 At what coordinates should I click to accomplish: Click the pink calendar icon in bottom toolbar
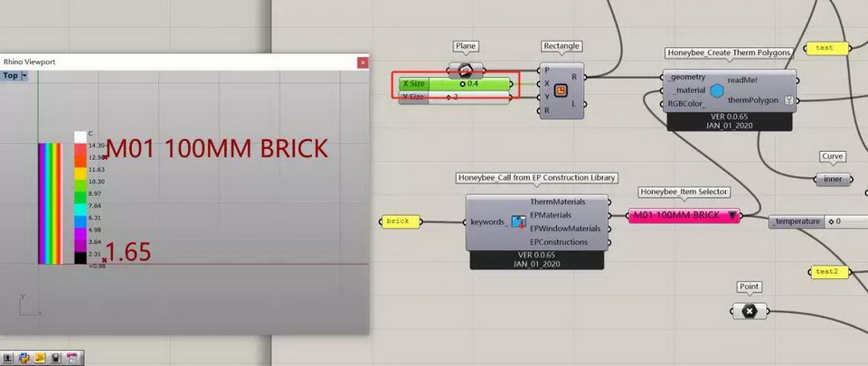coord(71,359)
